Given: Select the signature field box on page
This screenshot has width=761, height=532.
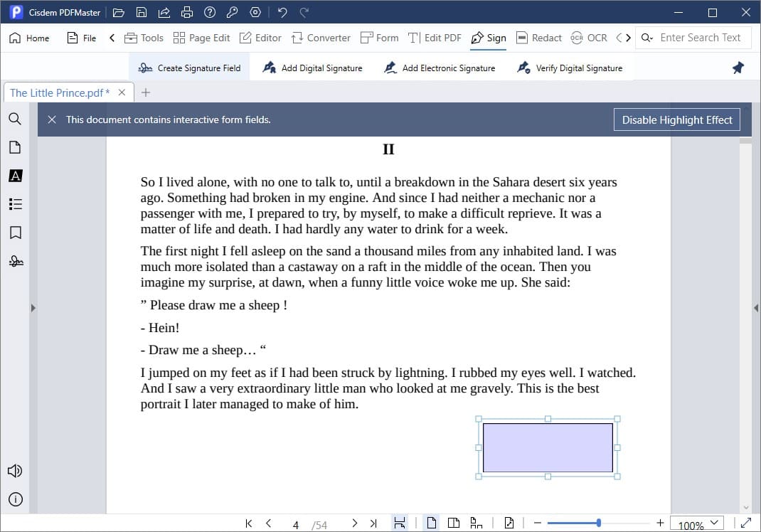Looking at the screenshot, I should [548, 447].
